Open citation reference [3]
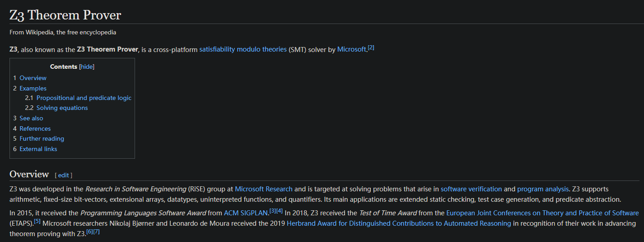The height and width of the screenshot is (242, 644). click(273, 211)
